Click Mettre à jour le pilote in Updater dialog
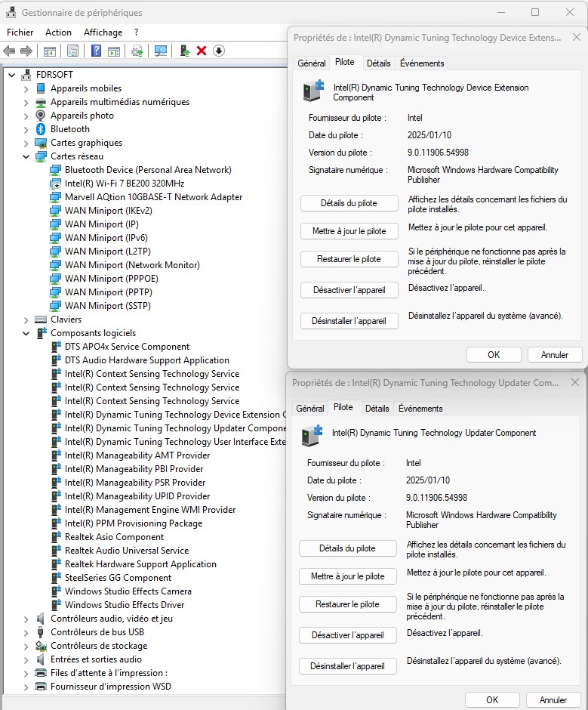 pyautogui.click(x=347, y=576)
